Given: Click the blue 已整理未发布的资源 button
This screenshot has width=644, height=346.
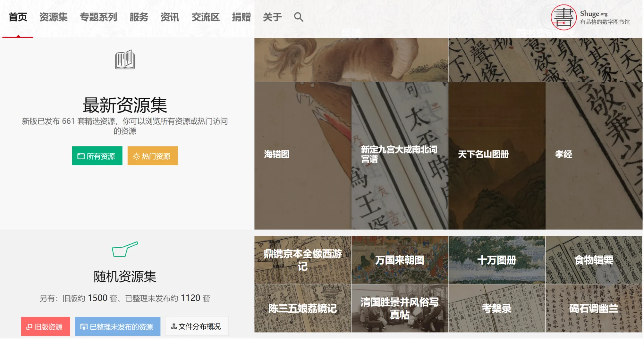Looking at the screenshot, I should coord(118,326).
